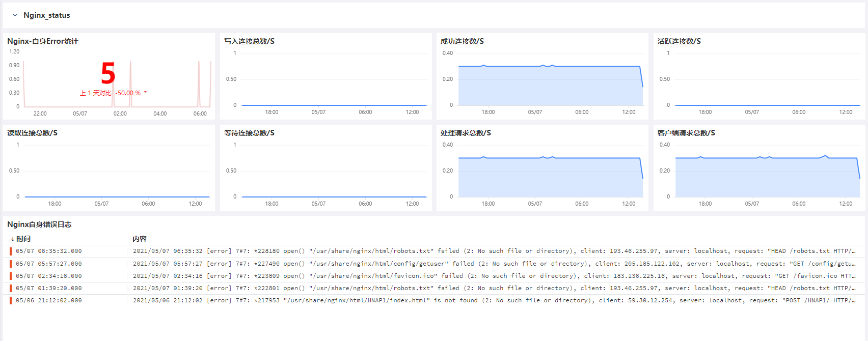Click the 上 1 天对比 comparison label

pyautogui.click(x=95, y=93)
